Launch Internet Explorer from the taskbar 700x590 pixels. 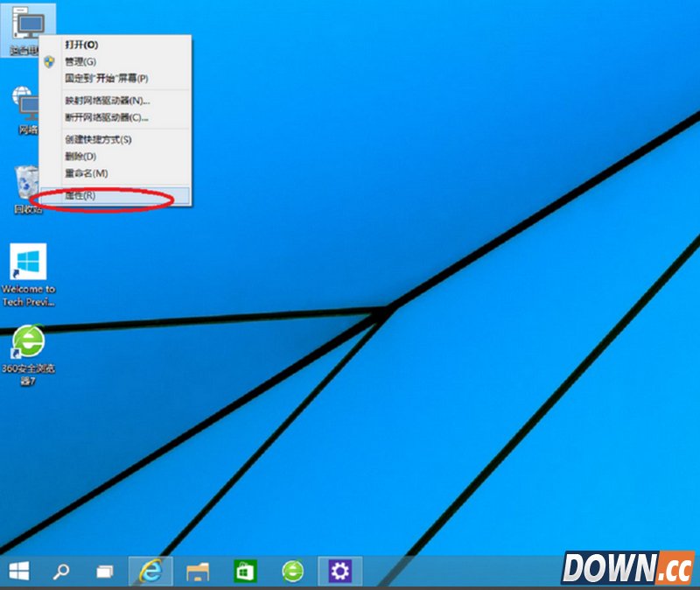pyautogui.click(x=149, y=570)
